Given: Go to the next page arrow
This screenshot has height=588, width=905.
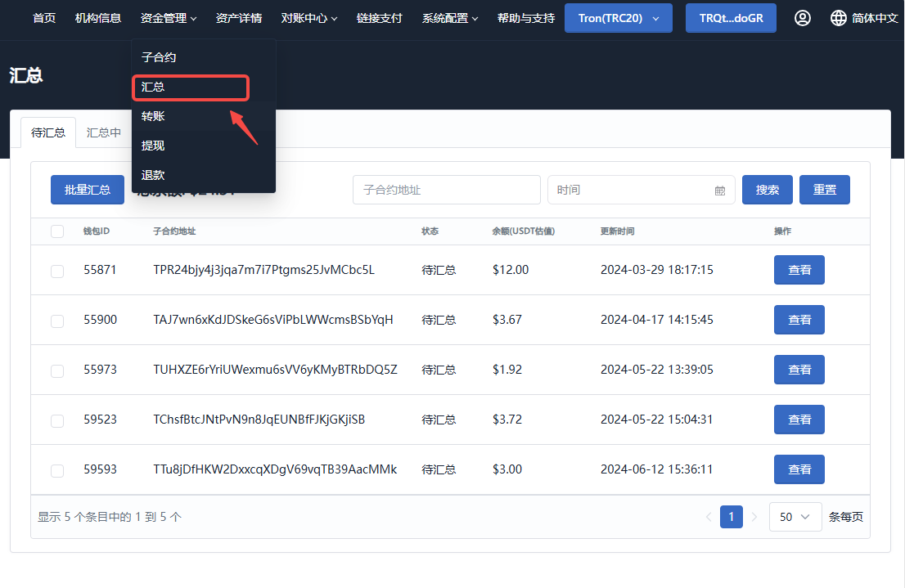Looking at the screenshot, I should pyautogui.click(x=754, y=517).
